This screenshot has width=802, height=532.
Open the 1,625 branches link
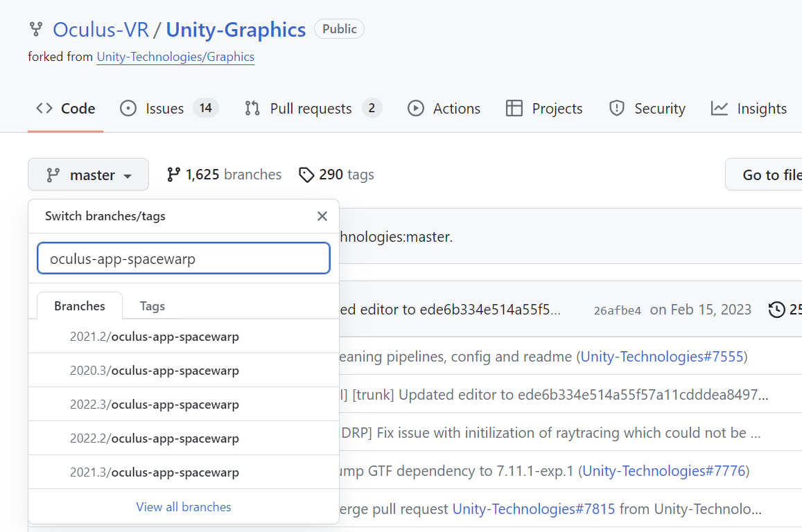pyautogui.click(x=225, y=175)
